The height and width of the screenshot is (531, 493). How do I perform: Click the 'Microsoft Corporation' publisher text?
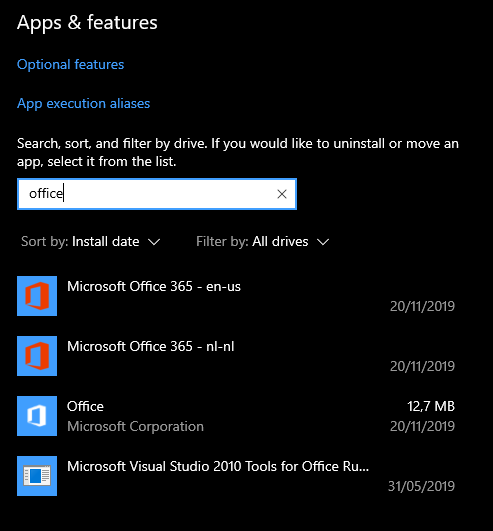tap(135, 426)
